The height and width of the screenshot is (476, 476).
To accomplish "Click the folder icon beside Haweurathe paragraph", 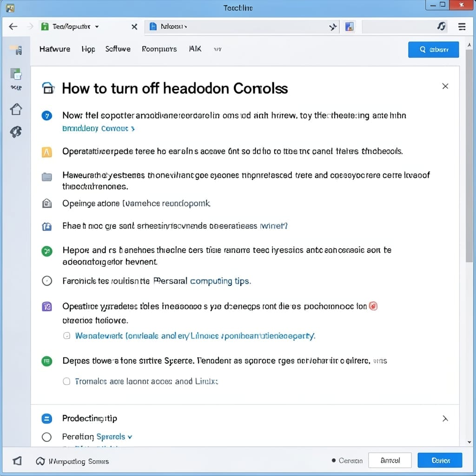I will tap(47, 177).
